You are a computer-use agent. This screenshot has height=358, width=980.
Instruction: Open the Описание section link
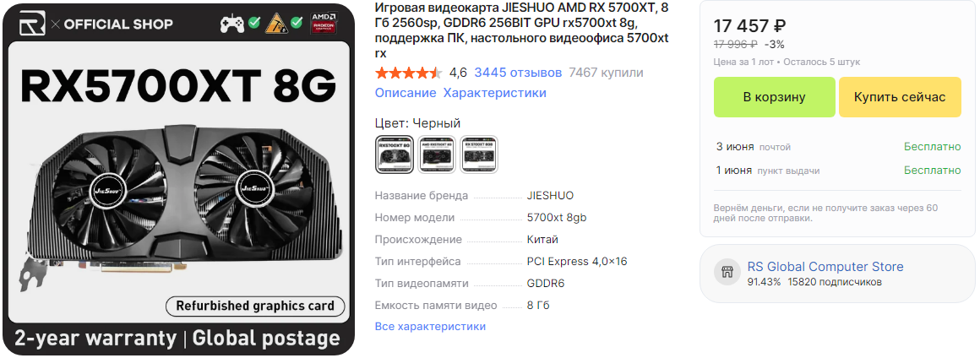[x=406, y=93]
